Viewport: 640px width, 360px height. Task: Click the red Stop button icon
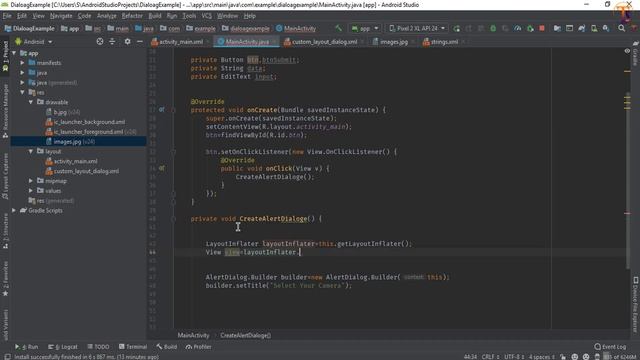coord(542,28)
